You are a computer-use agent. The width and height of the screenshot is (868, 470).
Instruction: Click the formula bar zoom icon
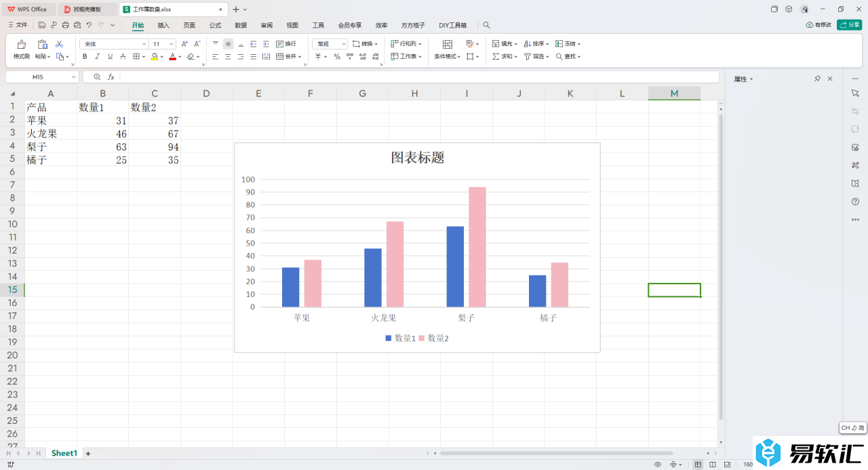pyautogui.click(x=97, y=77)
